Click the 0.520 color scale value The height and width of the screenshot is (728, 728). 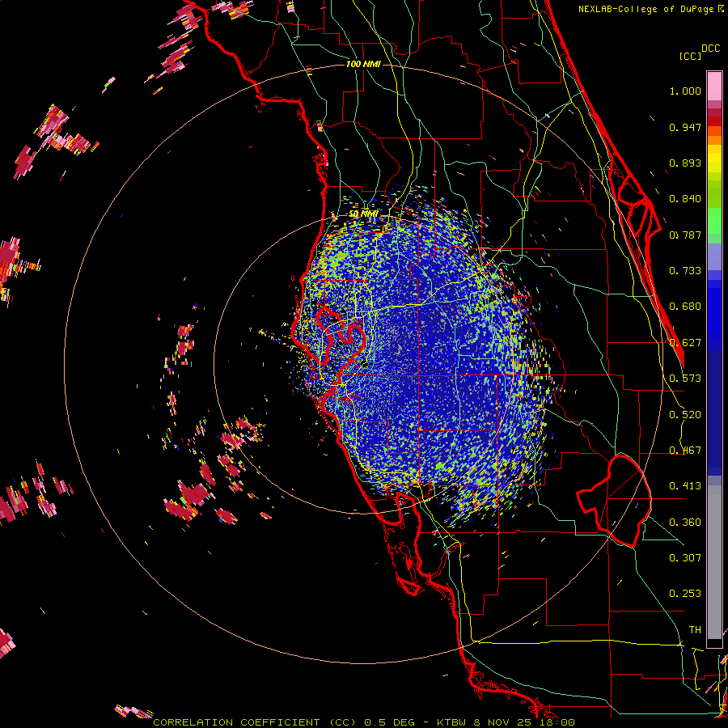pos(685,415)
